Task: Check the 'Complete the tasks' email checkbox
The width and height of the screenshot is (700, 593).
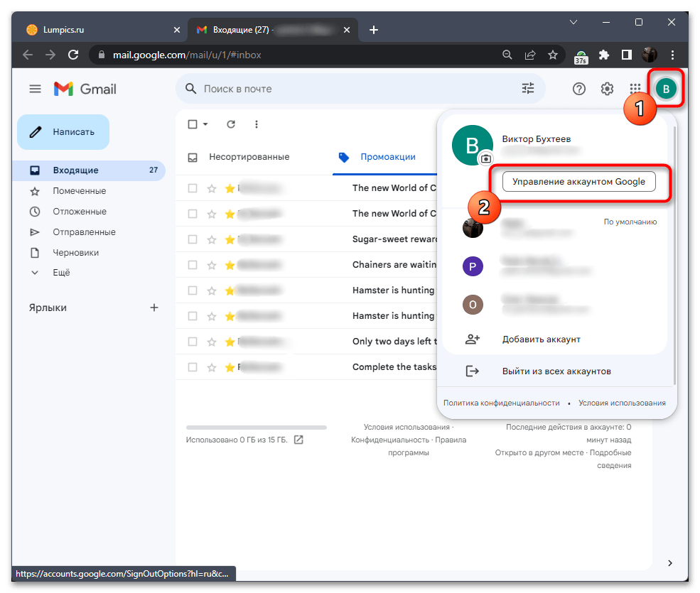Action: click(x=193, y=367)
